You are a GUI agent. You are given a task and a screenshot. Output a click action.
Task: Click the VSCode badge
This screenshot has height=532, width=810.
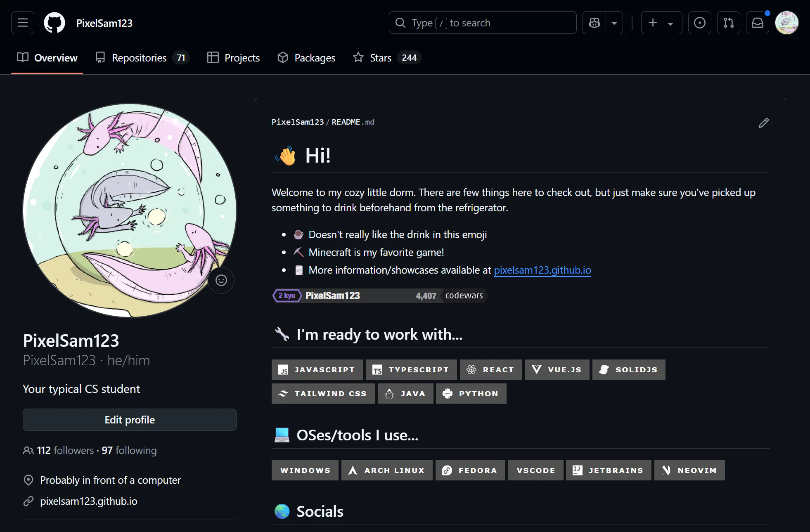click(536, 470)
